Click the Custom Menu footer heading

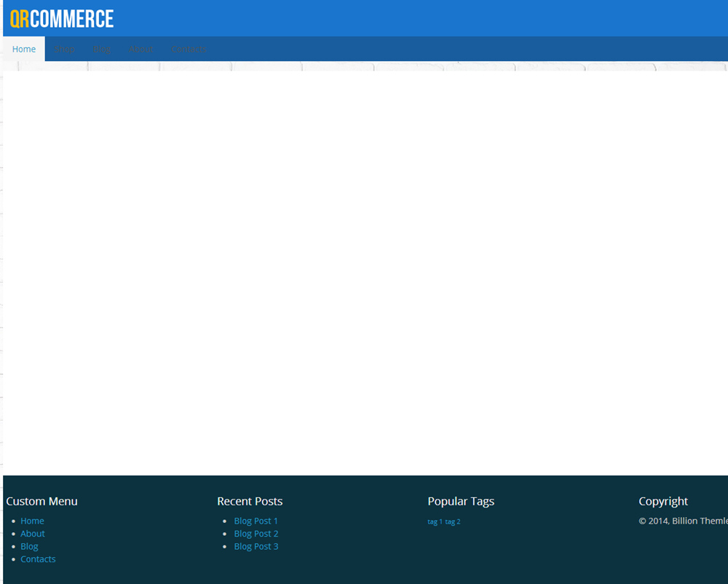[41, 502]
